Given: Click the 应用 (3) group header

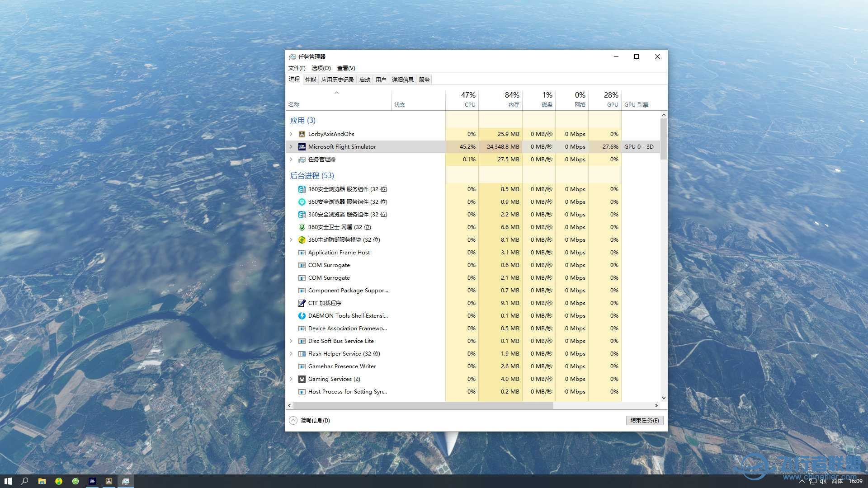Looking at the screenshot, I should [x=303, y=121].
